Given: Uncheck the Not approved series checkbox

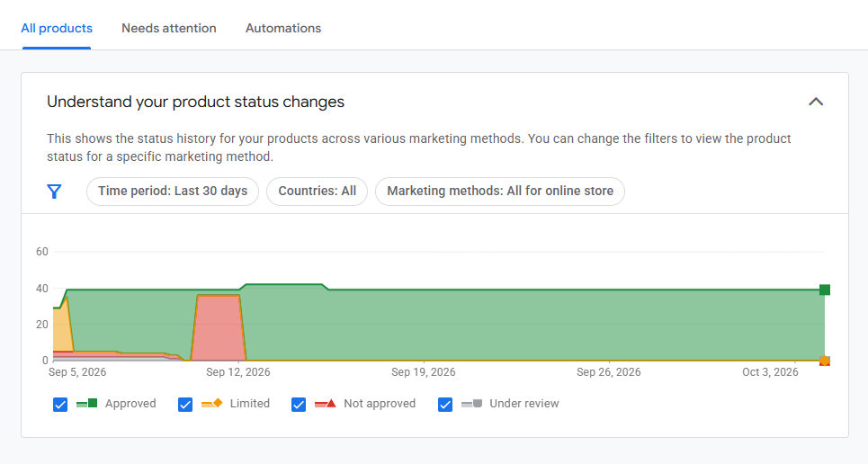Looking at the screenshot, I should click(299, 404).
